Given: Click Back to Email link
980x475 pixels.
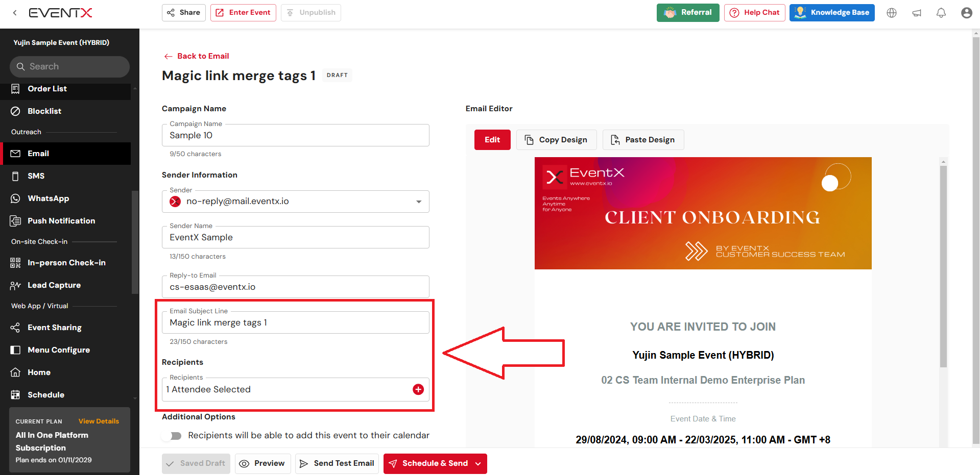Looking at the screenshot, I should (x=196, y=56).
